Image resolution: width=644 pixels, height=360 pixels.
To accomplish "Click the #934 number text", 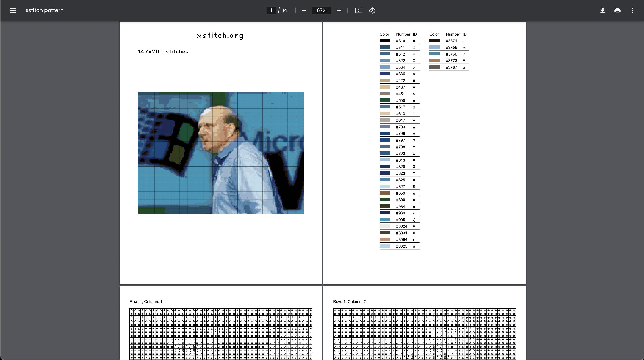I will coord(401,206).
